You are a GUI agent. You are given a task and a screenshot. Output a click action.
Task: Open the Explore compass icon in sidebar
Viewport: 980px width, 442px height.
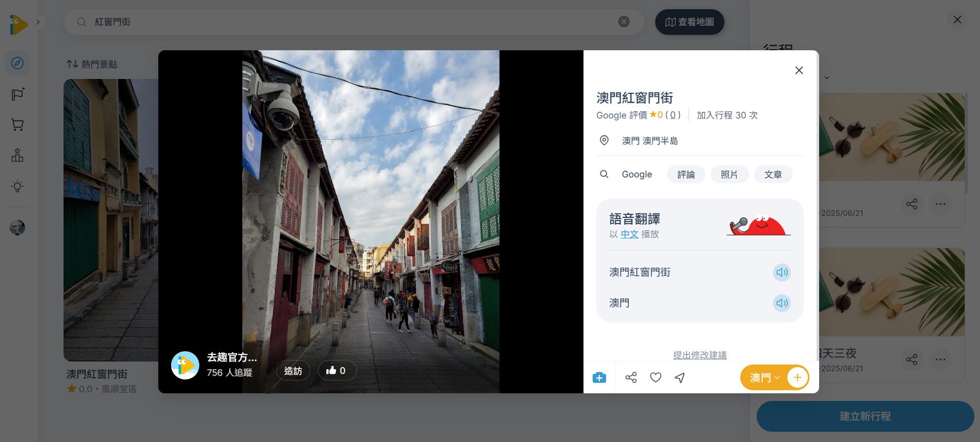pos(17,63)
